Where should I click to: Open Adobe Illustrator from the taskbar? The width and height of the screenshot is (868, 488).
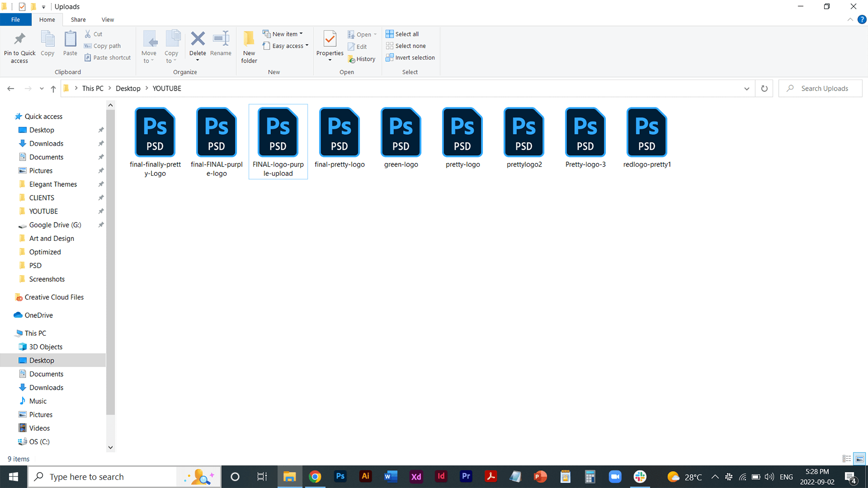point(366,476)
